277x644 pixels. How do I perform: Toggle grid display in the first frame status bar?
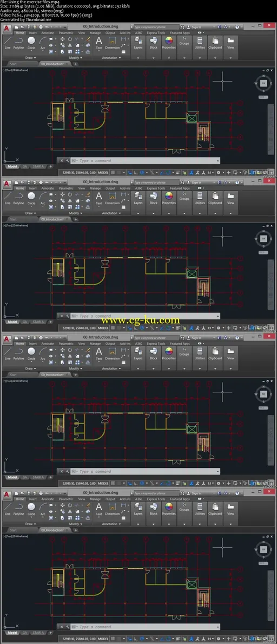click(x=112, y=173)
